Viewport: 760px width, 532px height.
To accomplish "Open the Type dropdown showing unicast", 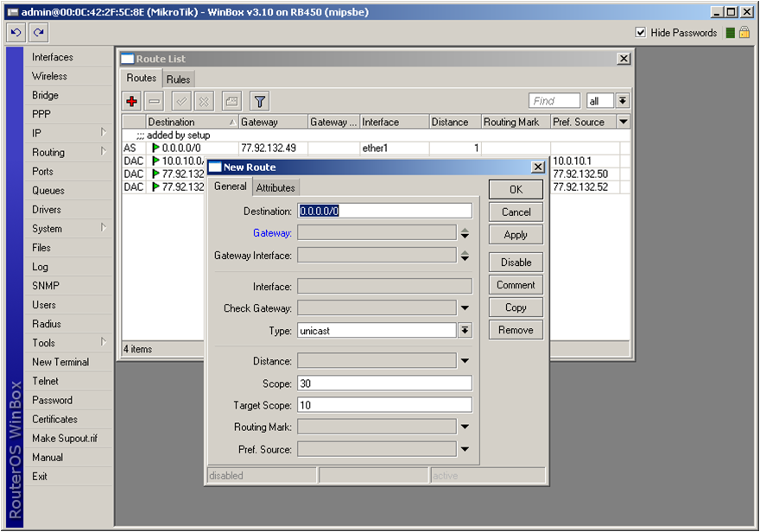I will pyautogui.click(x=465, y=331).
